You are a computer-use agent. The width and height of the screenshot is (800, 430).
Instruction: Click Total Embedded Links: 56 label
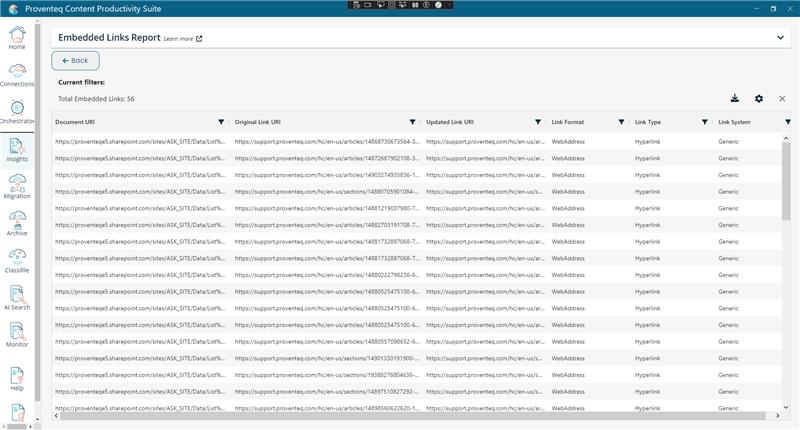click(96, 99)
